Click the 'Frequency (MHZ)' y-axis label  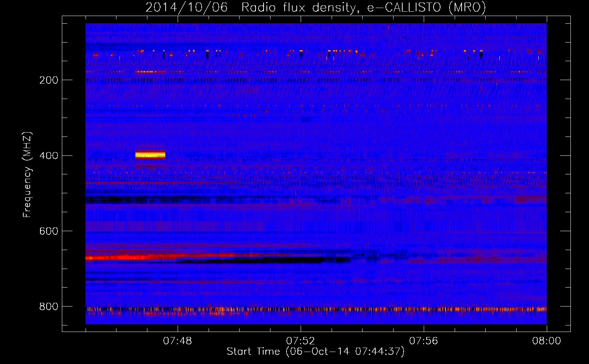point(27,174)
